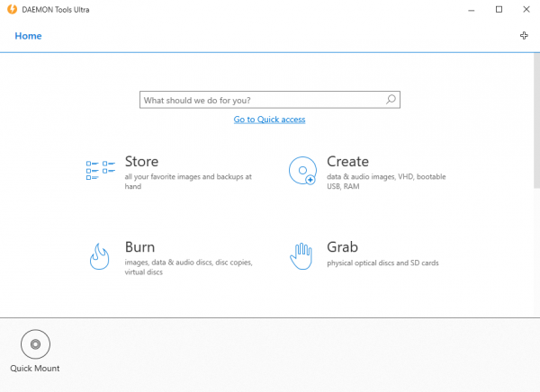Click the Quick Mount label

35,369
